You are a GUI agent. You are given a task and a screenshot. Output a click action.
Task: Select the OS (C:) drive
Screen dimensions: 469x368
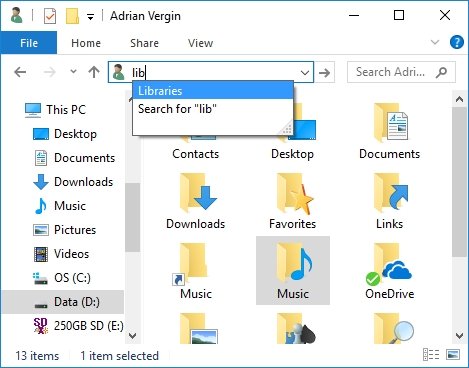coord(62,278)
